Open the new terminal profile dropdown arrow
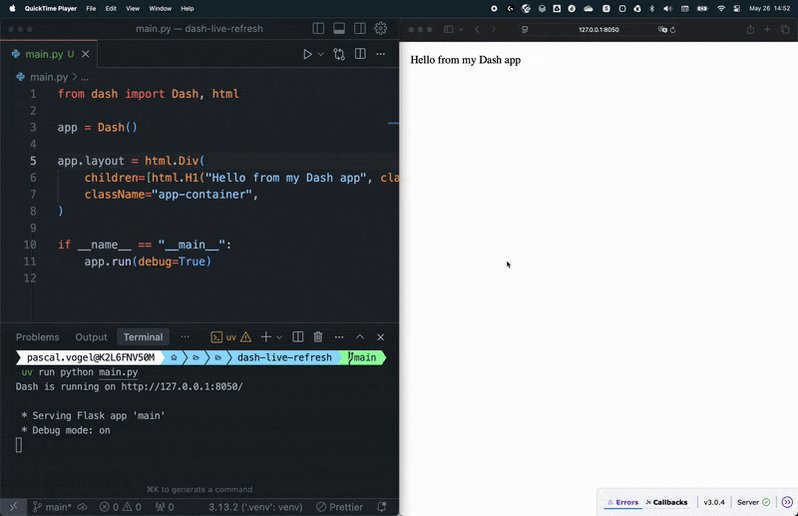The height and width of the screenshot is (516, 798). [x=279, y=337]
